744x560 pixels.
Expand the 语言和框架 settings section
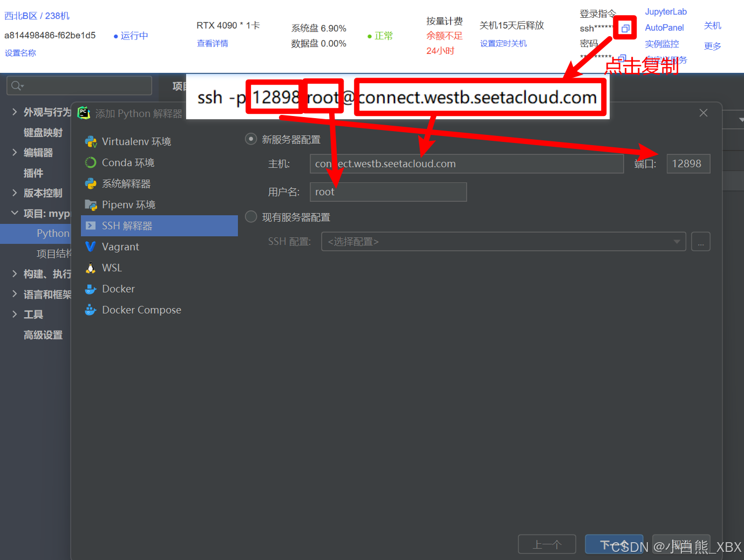[15, 294]
